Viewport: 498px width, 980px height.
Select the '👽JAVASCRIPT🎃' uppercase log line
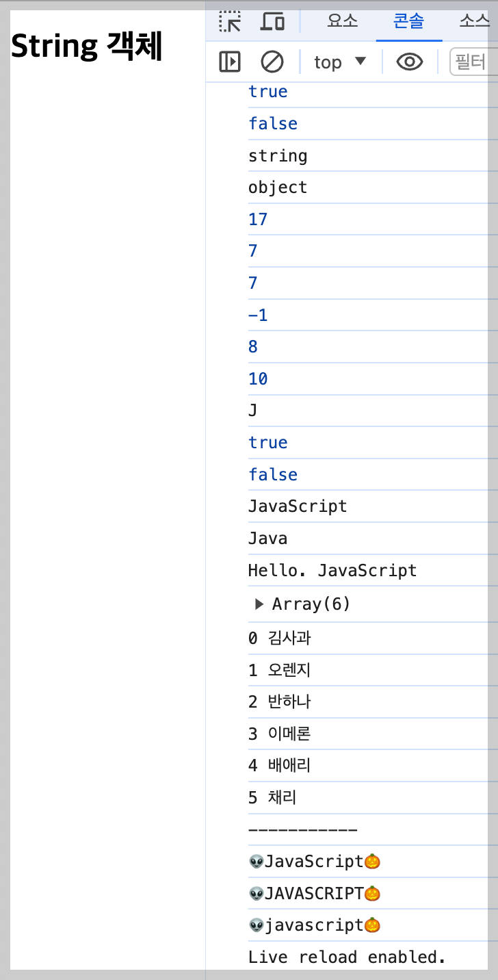click(x=315, y=893)
